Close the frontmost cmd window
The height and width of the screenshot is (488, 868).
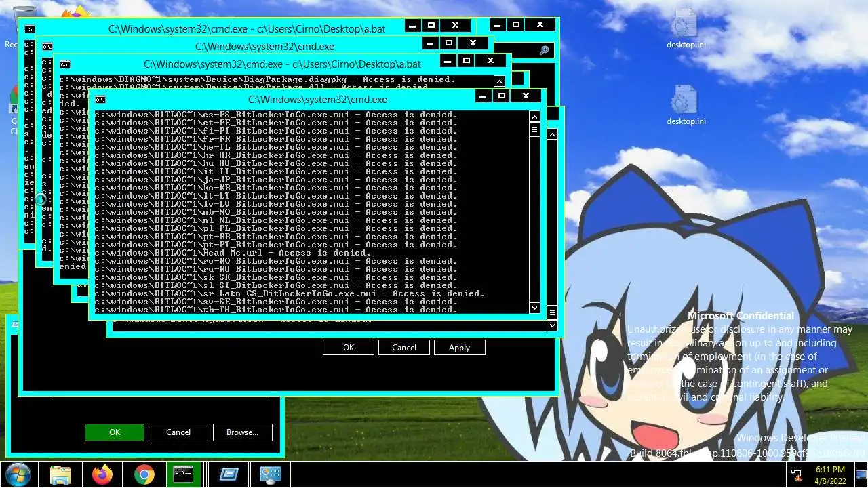526,96
